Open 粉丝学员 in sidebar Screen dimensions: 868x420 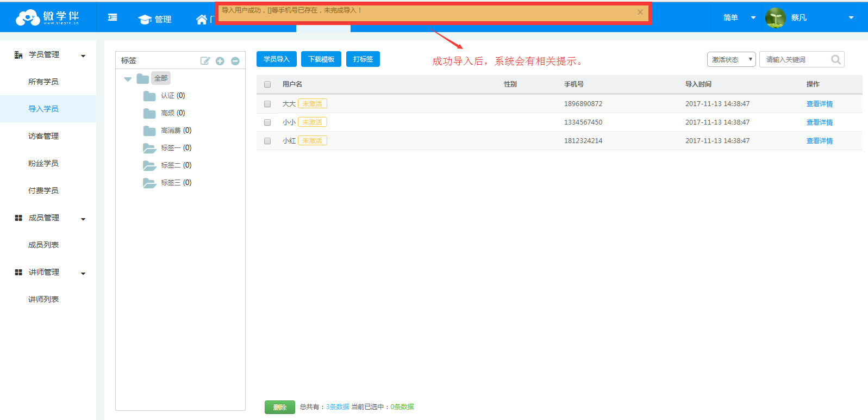[43, 163]
